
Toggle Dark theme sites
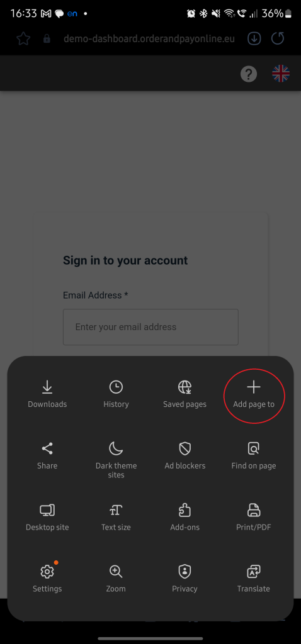coord(116,460)
